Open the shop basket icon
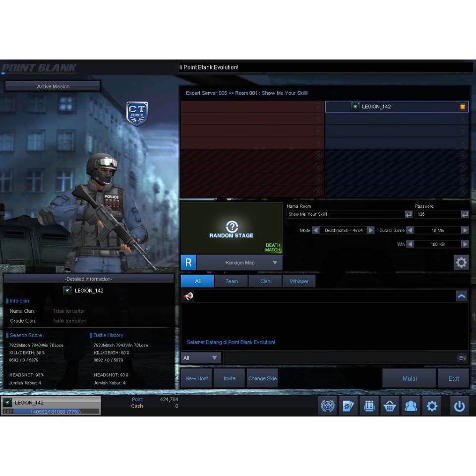This screenshot has height=476, width=476. [x=390, y=406]
